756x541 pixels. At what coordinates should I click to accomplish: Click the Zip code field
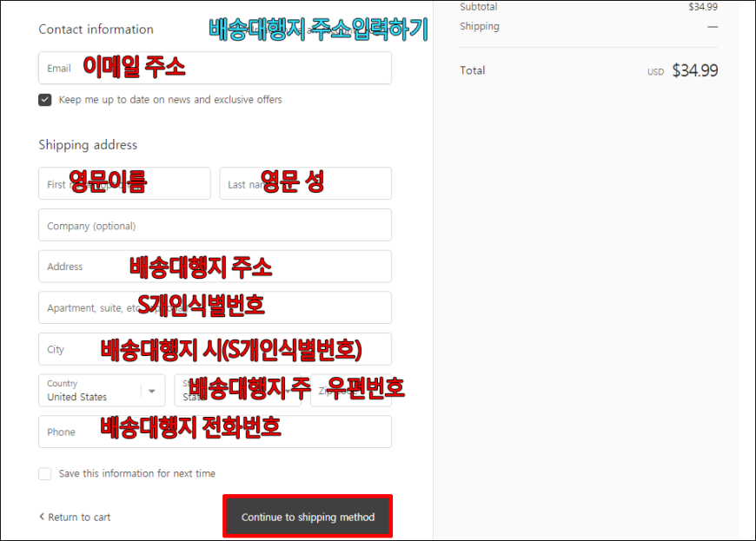click(351, 391)
